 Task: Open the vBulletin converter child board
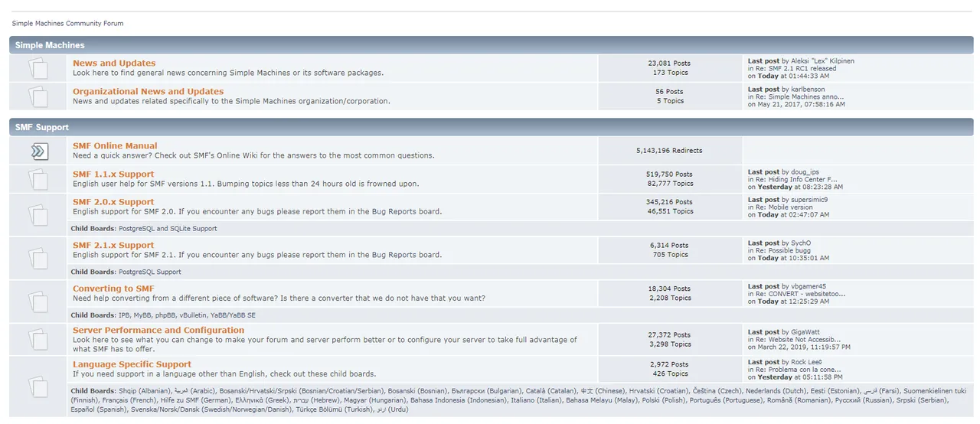tap(193, 315)
